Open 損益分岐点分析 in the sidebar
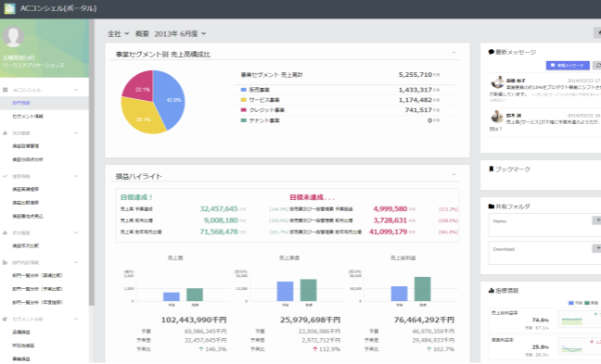Image resolution: width=601 pixels, height=364 pixels. coord(28,159)
